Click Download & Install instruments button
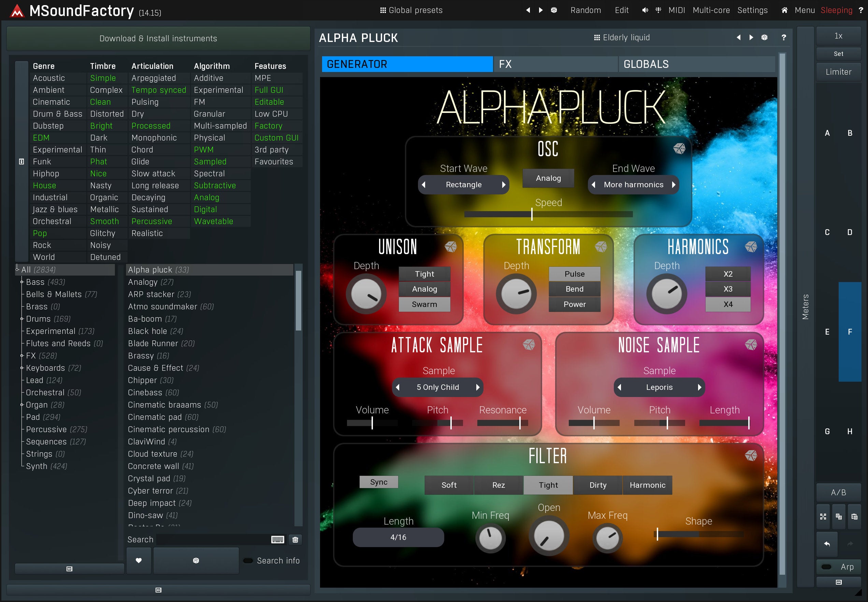The height and width of the screenshot is (602, 868). [x=158, y=39]
